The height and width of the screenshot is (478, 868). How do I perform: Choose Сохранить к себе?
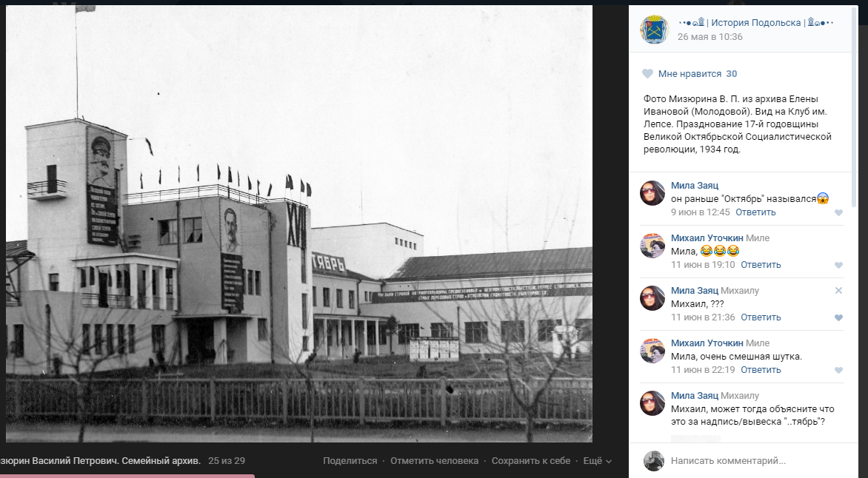point(531,461)
